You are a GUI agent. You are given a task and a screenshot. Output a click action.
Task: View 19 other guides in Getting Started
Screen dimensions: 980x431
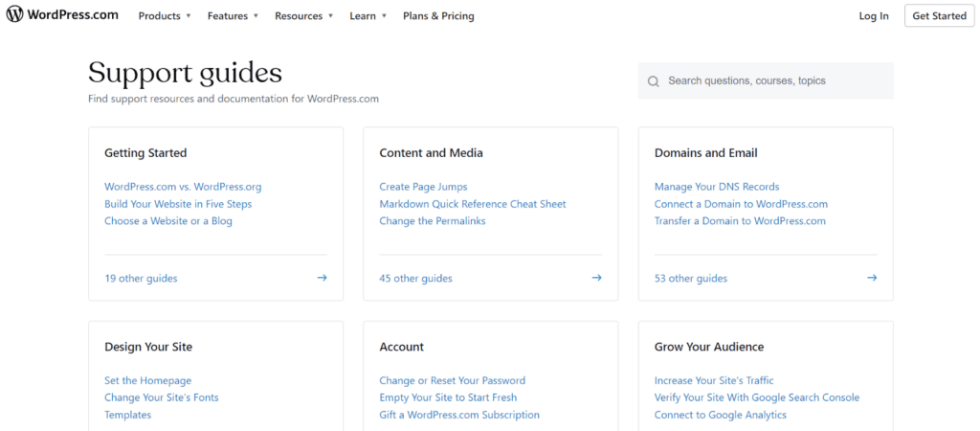pyautogui.click(x=141, y=279)
